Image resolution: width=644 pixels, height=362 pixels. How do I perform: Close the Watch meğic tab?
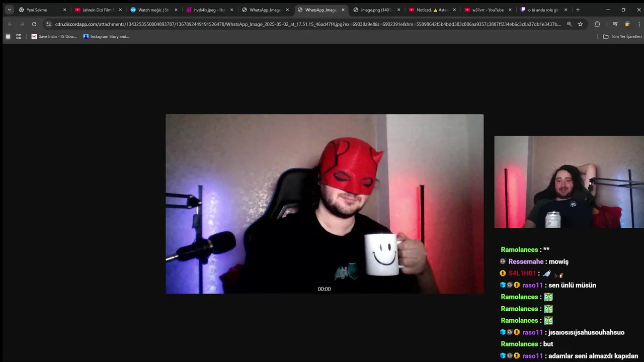(176, 10)
